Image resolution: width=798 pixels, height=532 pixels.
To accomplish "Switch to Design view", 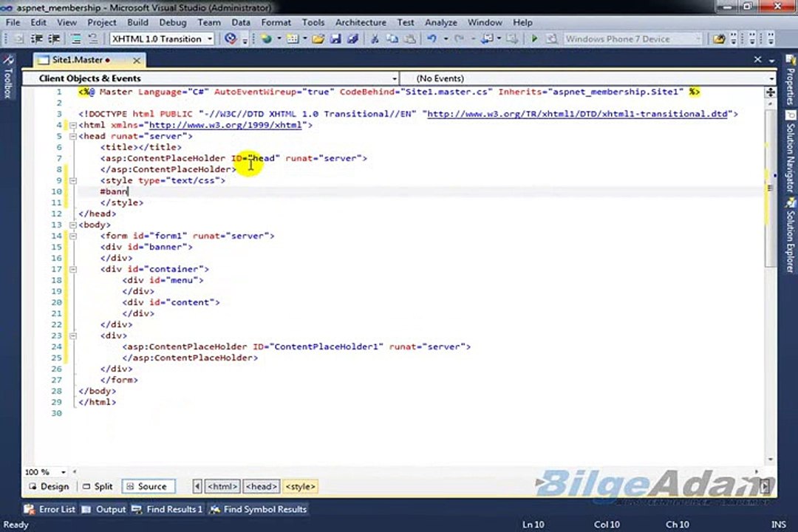I will click(x=50, y=486).
